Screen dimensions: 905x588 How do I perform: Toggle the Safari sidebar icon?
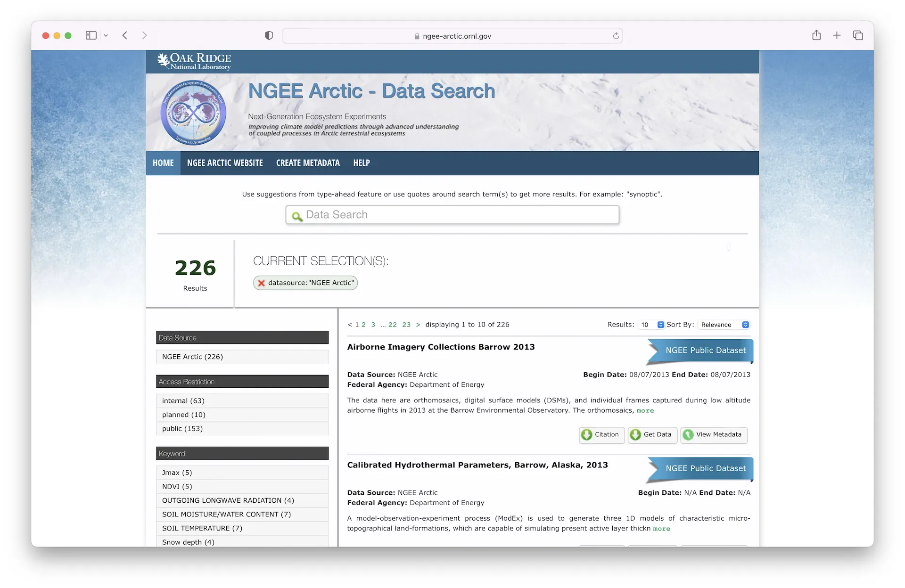pos(91,35)
